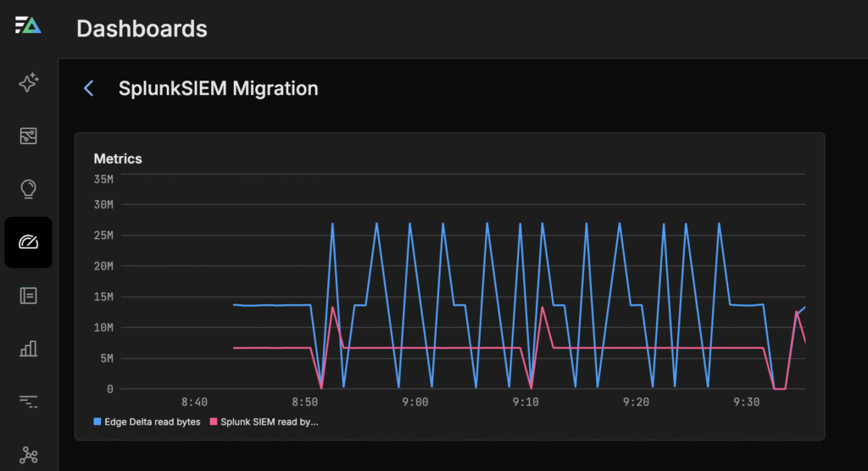Select the bar chart metrics icon
Screen dimensions: 868x471
point(29,348)
